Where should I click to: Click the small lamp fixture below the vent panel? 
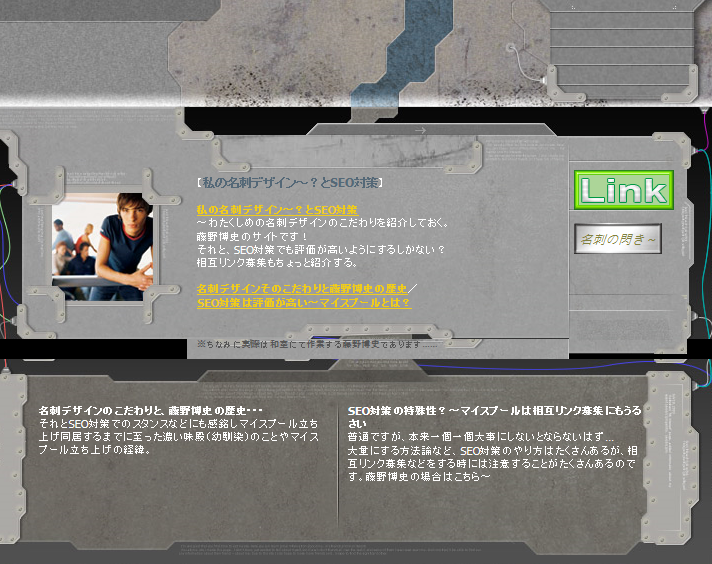pyautogui.click(x=551, y=77)
